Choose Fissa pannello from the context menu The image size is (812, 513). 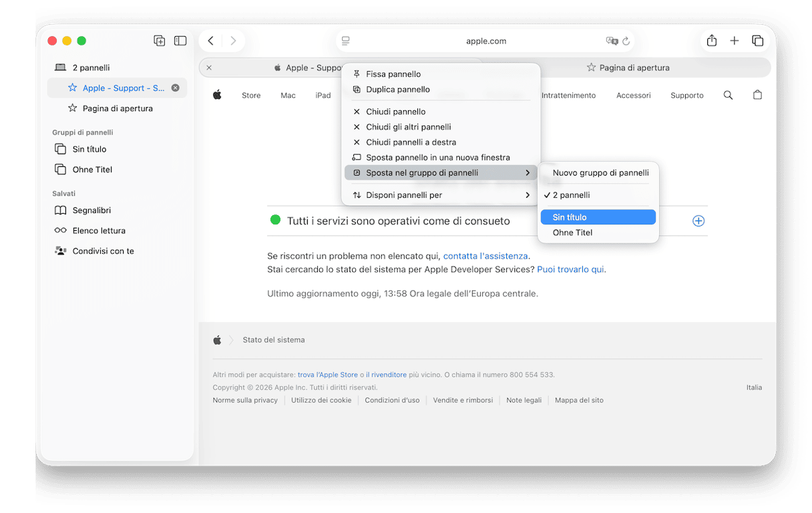point(441,74)
